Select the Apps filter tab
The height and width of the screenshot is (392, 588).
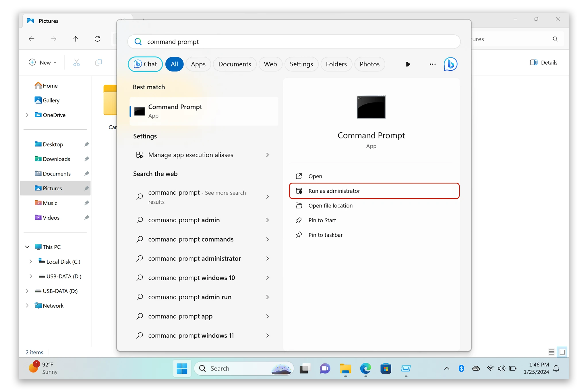coord(198,64)
